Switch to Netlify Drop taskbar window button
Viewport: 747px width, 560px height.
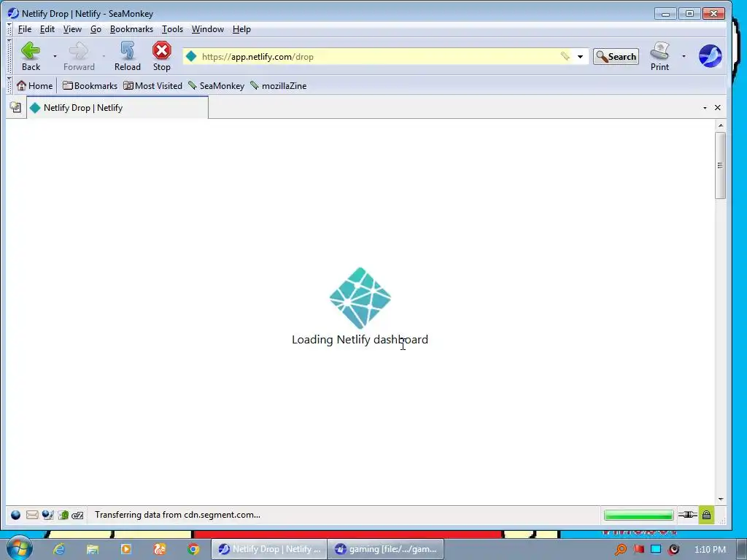tap(269, 549)
